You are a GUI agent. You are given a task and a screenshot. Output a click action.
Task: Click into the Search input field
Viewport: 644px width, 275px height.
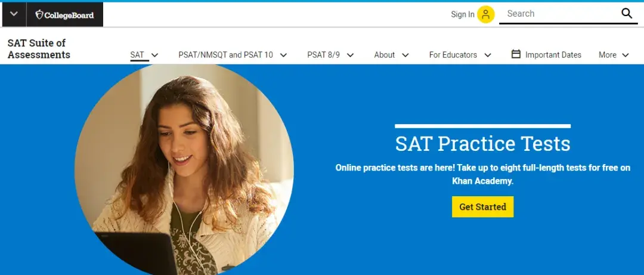tap(561, 14)
